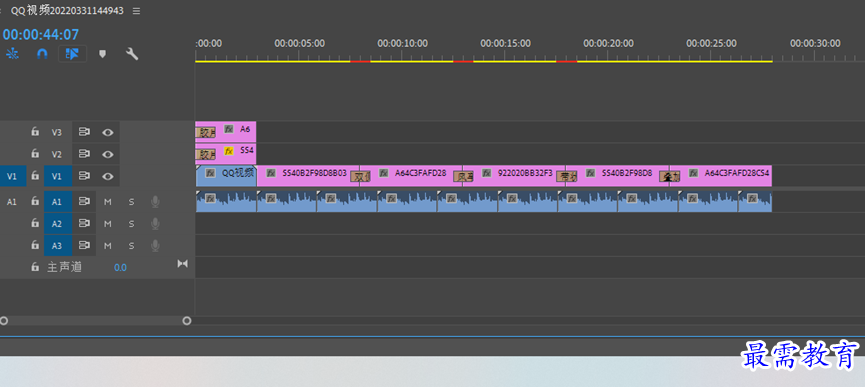Solo the A3 track

pos(131,245)
